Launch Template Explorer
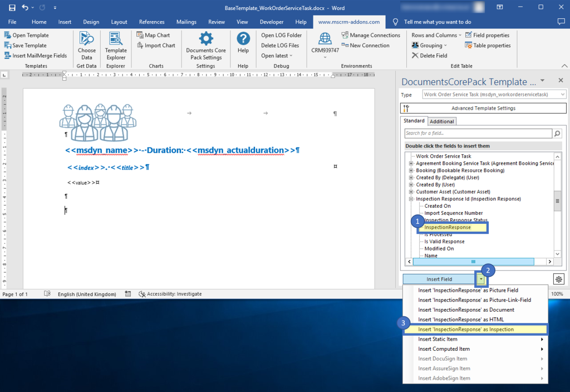 pyautogui.click(x=116, y=46)
